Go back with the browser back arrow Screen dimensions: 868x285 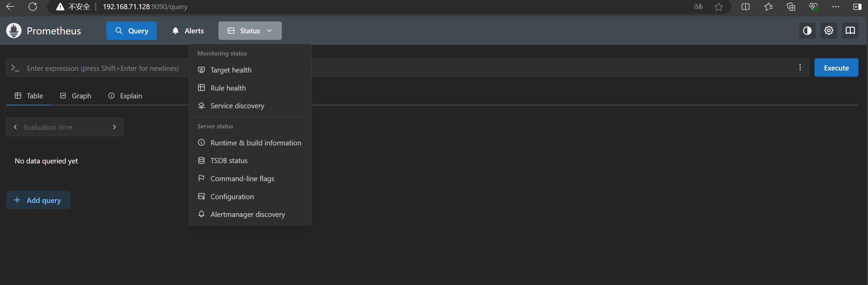click(x=10, y=6)
